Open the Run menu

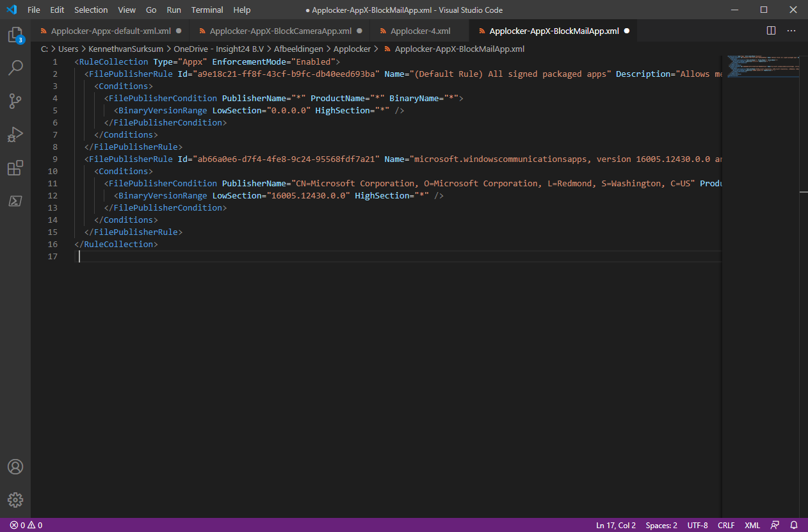(174, 10)
